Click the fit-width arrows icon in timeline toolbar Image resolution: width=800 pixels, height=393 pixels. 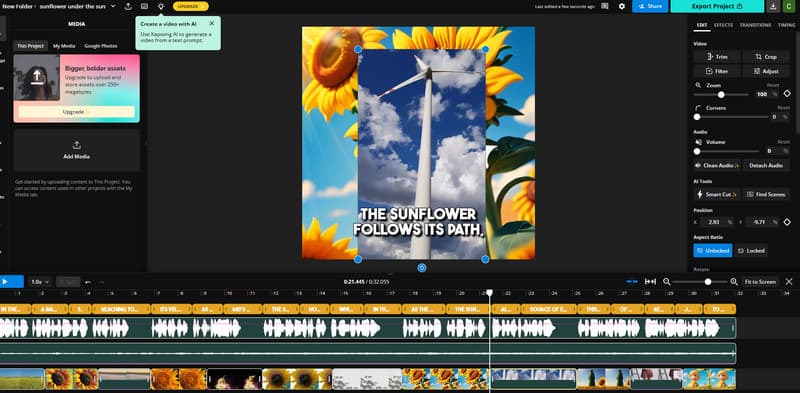pos(651,282)
